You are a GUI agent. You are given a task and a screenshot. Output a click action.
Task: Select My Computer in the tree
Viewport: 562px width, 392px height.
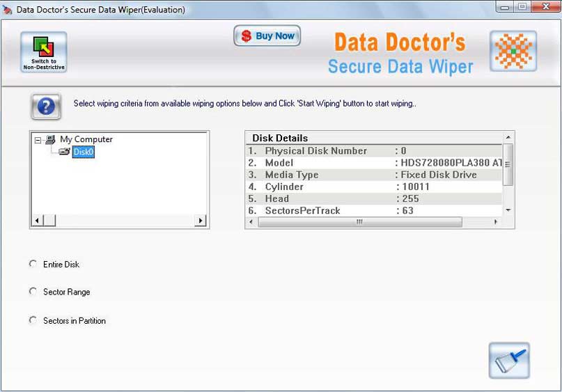[86, 139]
